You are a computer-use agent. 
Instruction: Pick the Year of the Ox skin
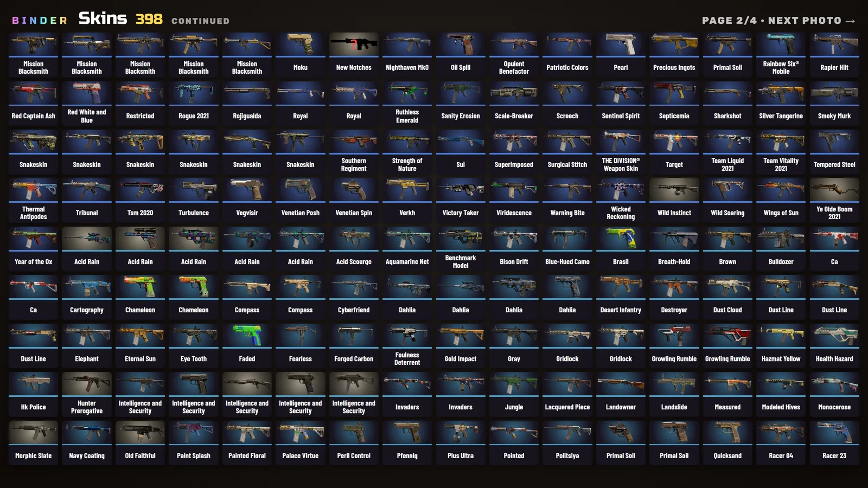tap(34, 249)
